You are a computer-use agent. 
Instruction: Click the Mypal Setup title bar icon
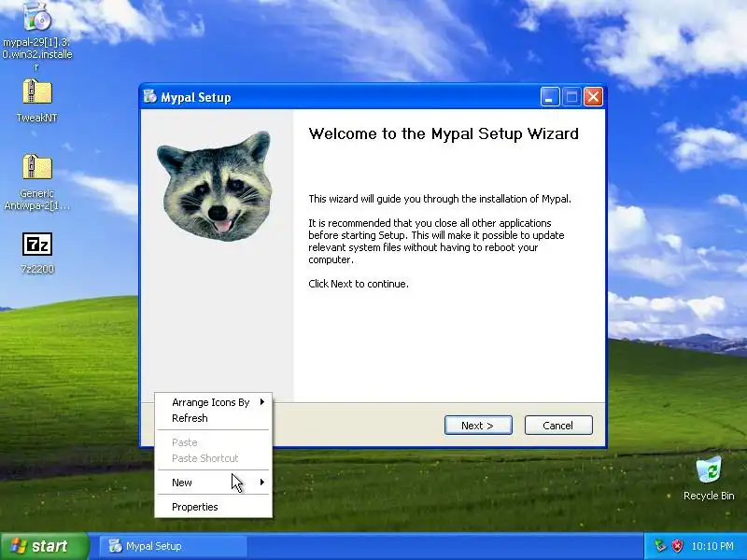[x=150, y=97]
